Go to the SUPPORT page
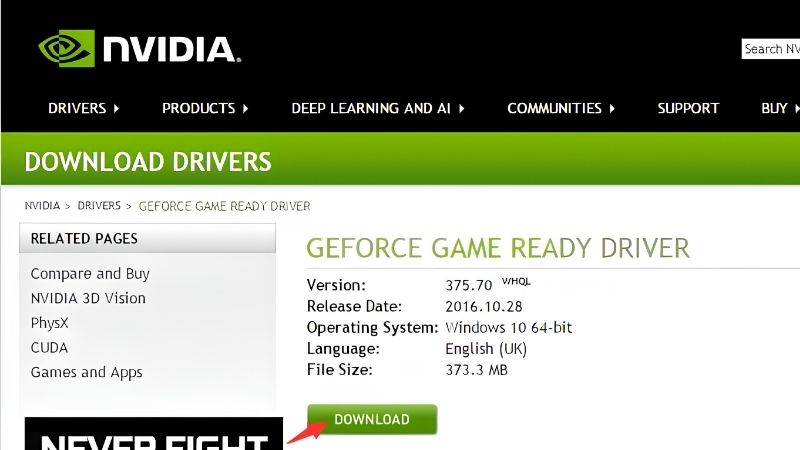Viewport: 800px width, 450px height. pyautogui.click(x=688, y=108)
